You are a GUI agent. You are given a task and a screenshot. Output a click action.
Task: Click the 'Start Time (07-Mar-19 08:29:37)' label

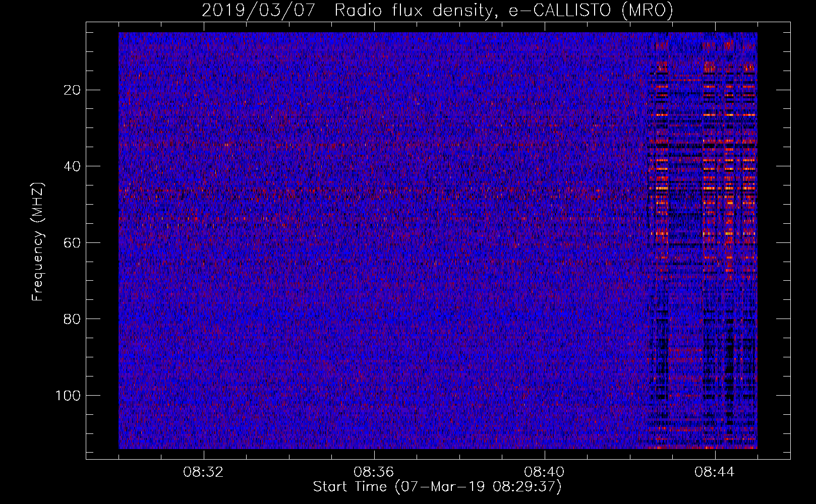pyautogui.click(x=437, y=487)
